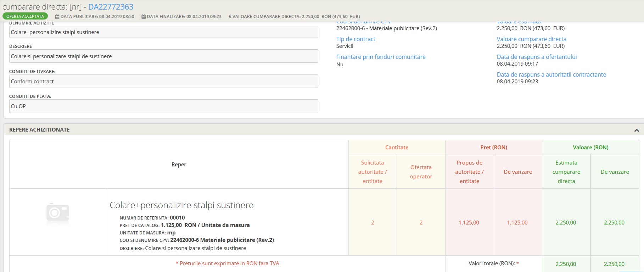Click the 'Solicitata autoritate / entitate' subheader
The image size is (644, 272).
pos(373,172)
